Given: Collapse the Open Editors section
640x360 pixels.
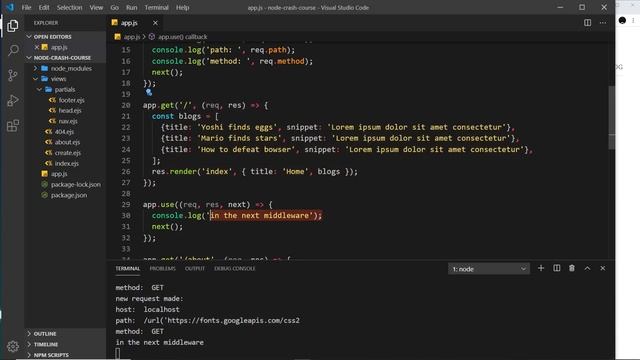Looking at the screenshot, I should tap(52, 37).
